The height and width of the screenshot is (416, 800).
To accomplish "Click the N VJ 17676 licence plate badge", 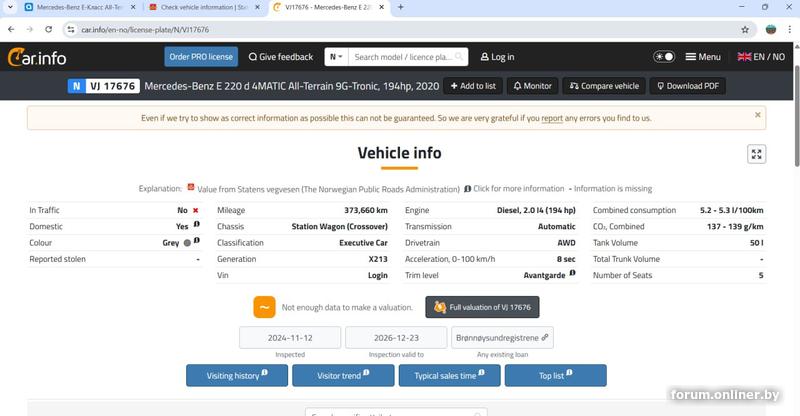I will [104, 86].
